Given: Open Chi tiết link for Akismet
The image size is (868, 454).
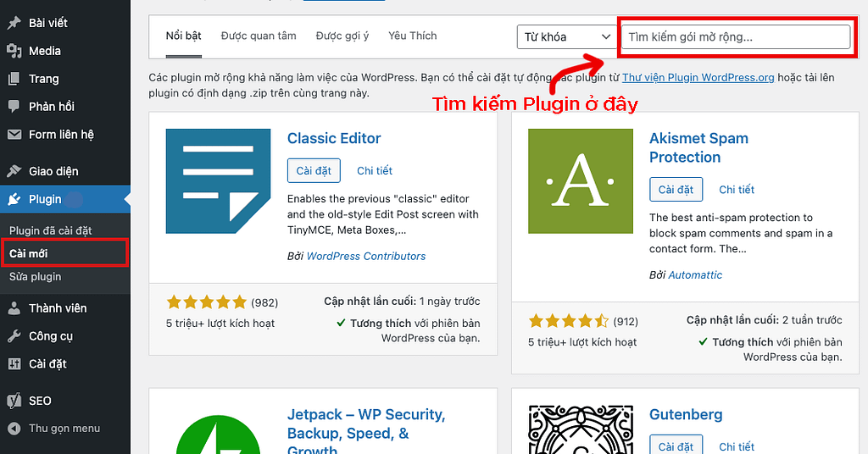Looking at the screenshot, I should [737, 190].
